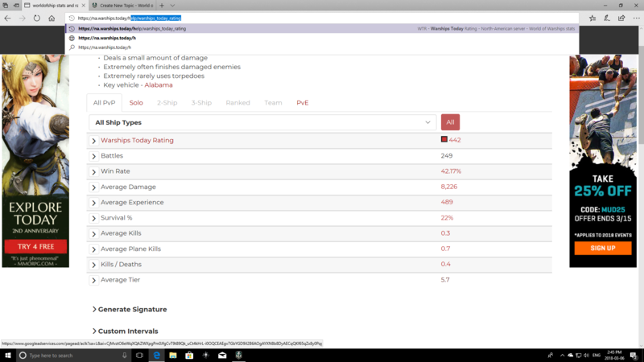Open Edge settings and more menu
Viewport: 644px width, 362px height.
636,18
